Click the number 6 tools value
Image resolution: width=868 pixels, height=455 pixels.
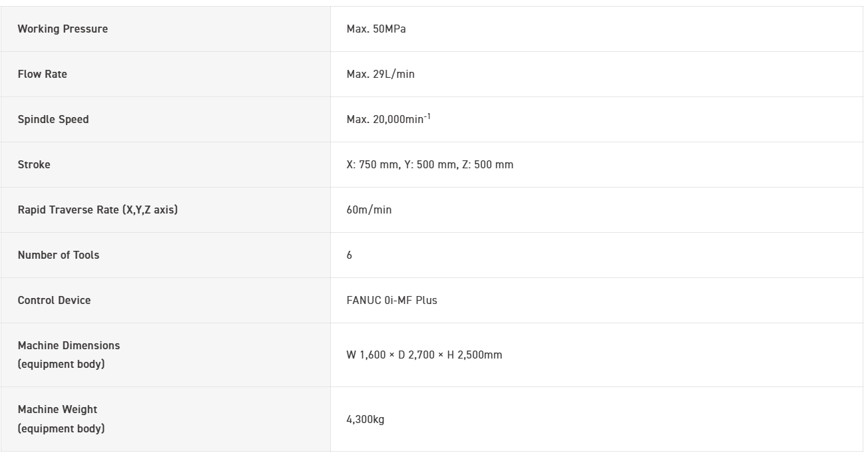click(x=349, y=255)
